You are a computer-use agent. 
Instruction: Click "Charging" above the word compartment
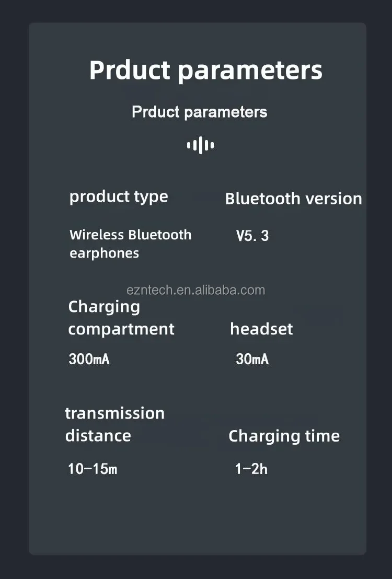(104, 307)
